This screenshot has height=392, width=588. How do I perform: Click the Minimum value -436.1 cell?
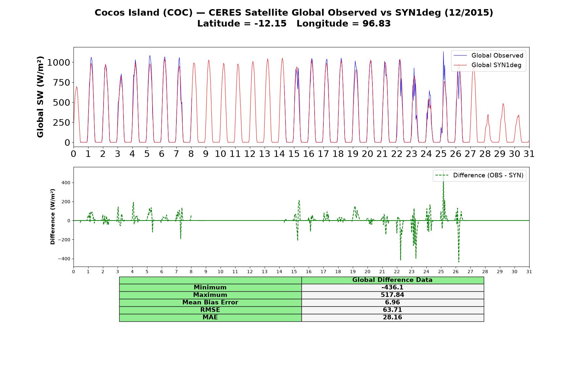click(x=393, y=287)
